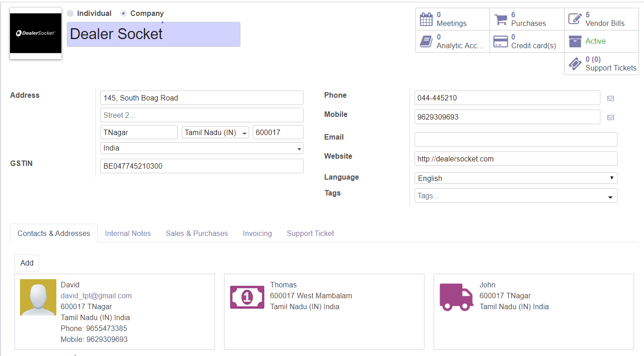Click the david_tpt@gmail.com email link
This screenshot has width=644, height=356.
(x=96, y=296)
